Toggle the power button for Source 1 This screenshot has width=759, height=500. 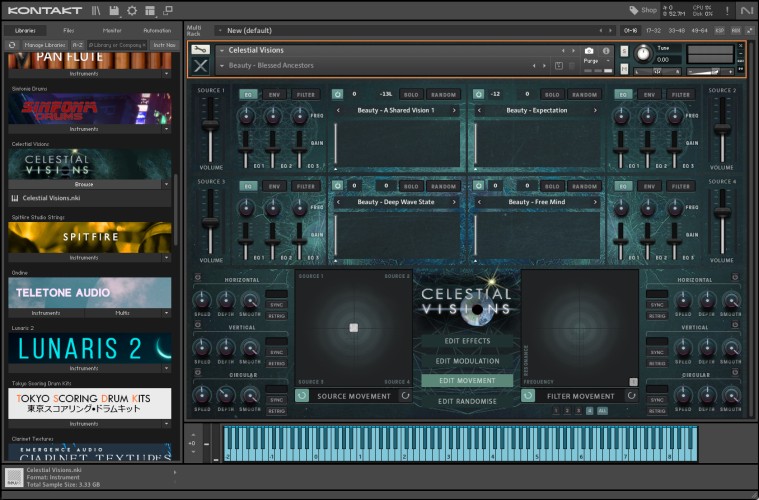tap(337, 94)
